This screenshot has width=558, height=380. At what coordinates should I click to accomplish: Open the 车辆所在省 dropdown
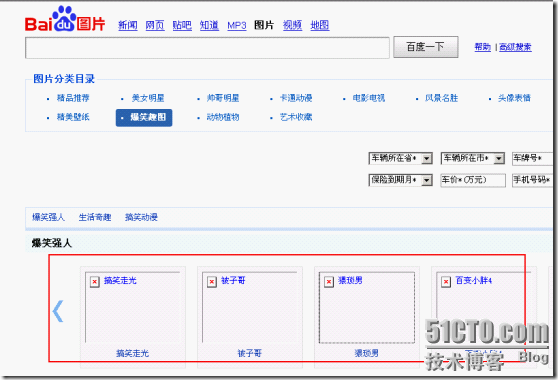(x=400, y=158)
